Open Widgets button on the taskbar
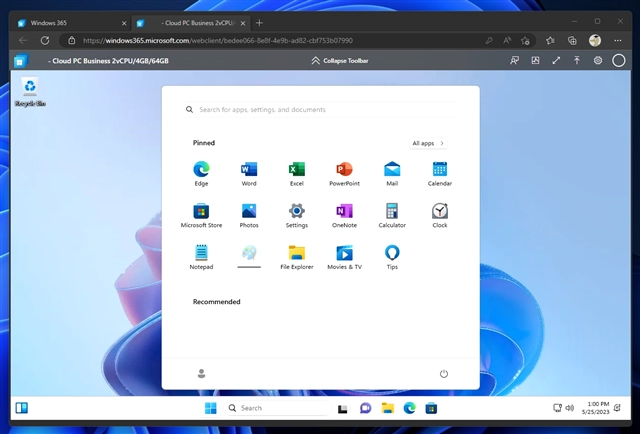 click(x=22, y=408)
